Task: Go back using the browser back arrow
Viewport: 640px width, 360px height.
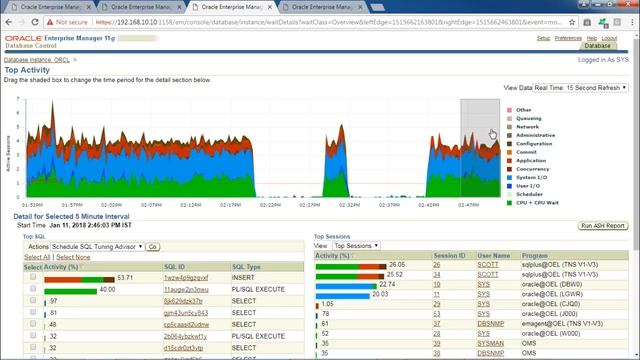Action: tap(9, 22)
